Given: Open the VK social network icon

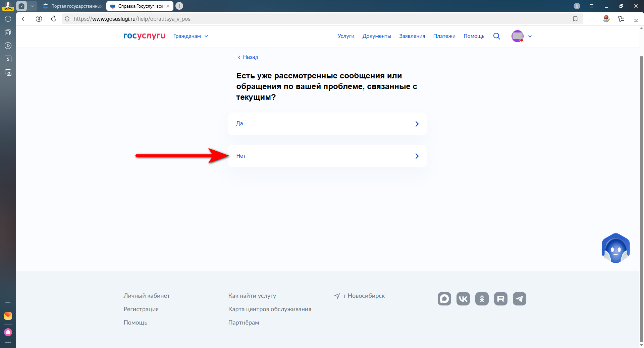Looking at the screenshot, I should [x=463, y=299].
